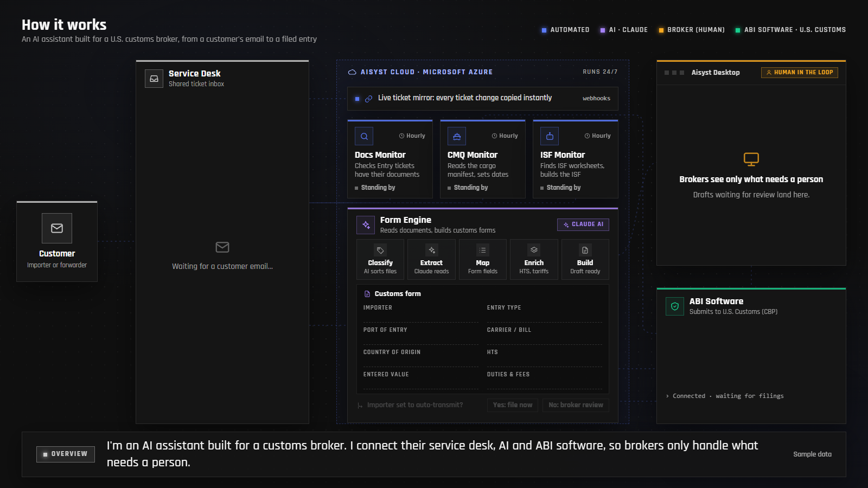This screenshot has height=488, width=868.
Task: Click the RUNS 24/7 label
Action: [x=600, y=72]
